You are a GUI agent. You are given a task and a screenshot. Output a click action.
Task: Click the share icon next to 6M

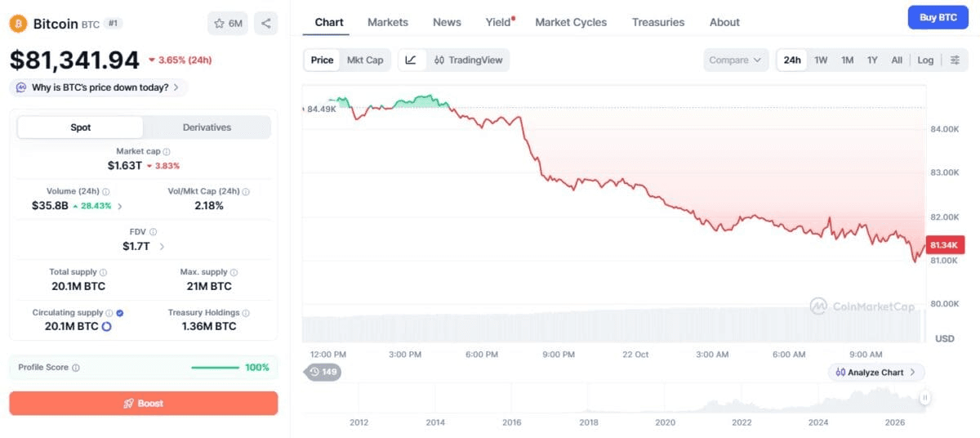265,24
